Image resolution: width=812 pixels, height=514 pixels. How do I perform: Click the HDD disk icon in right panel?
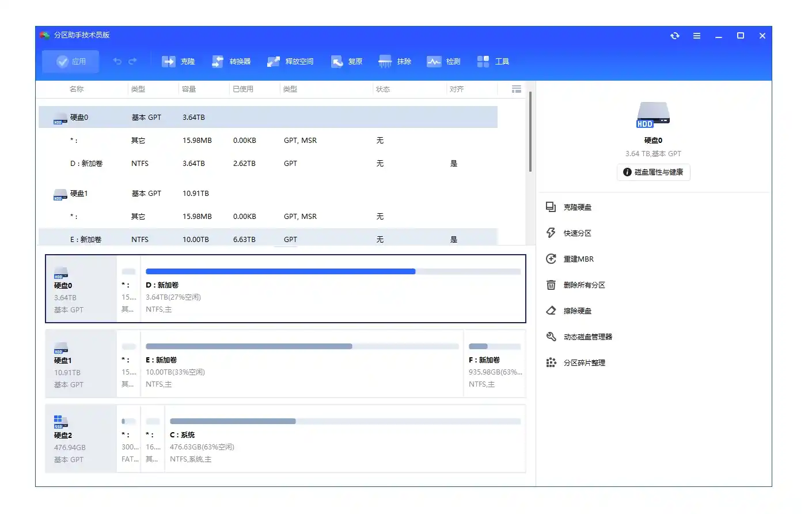[x=653, y=114]
